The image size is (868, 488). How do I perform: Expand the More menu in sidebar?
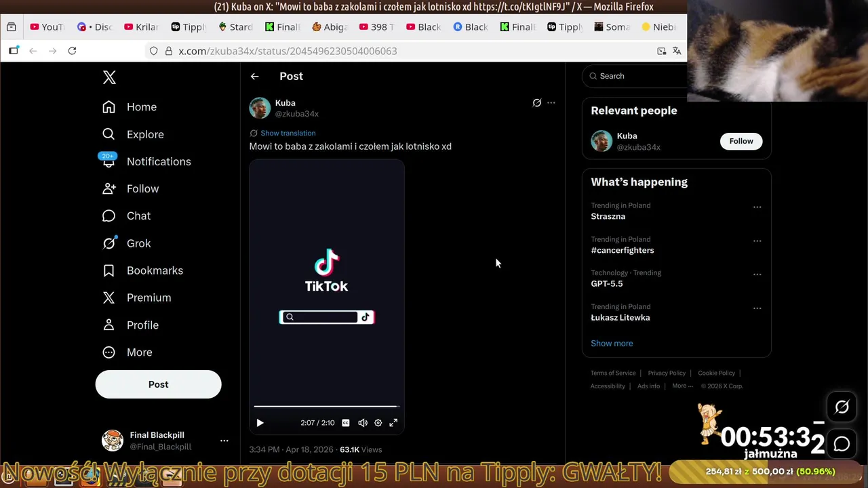pyautogui.click(x=127, y=352)
